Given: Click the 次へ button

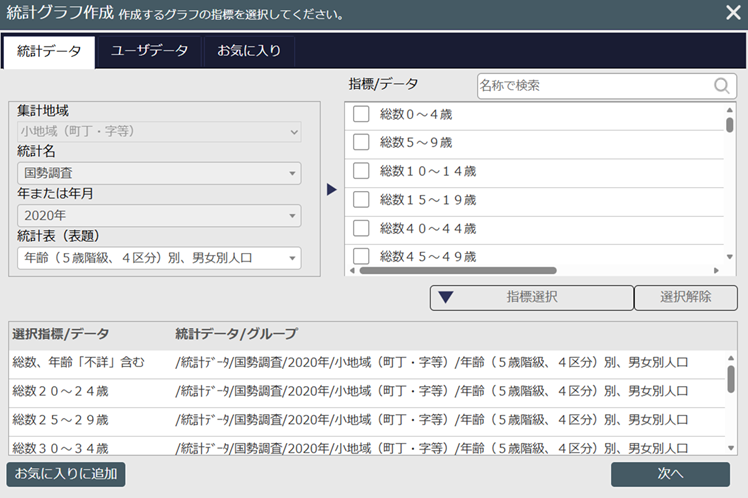Looking at the screenshot, I should (670, 474).
